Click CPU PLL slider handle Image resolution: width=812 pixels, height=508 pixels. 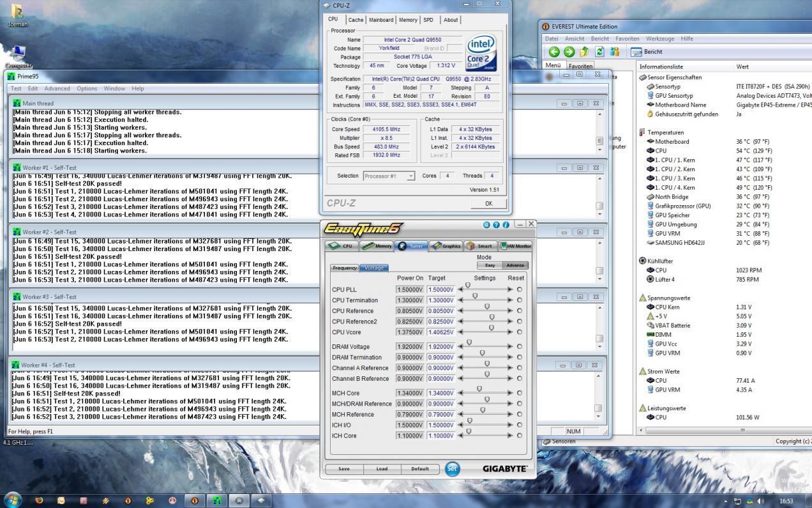tap(467, 286)
